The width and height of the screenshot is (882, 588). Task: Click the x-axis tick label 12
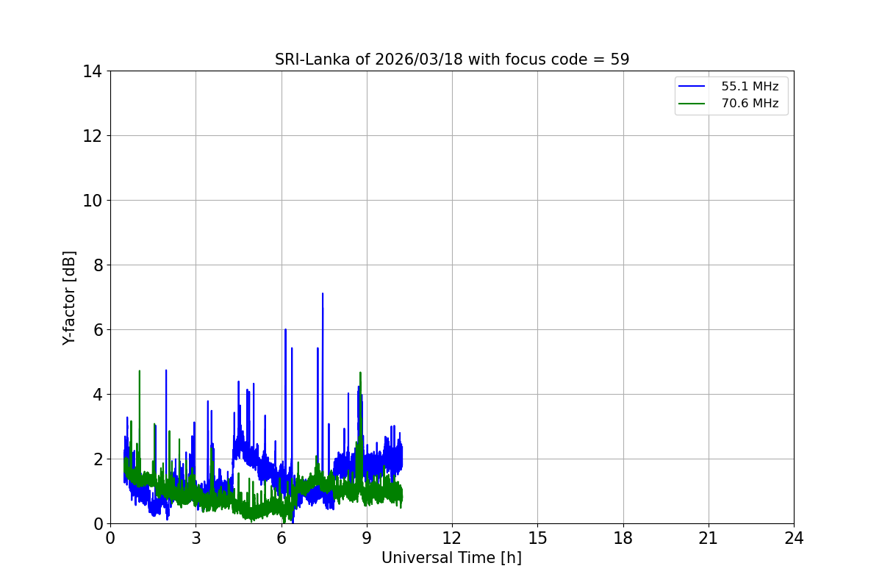coord(452,538)
